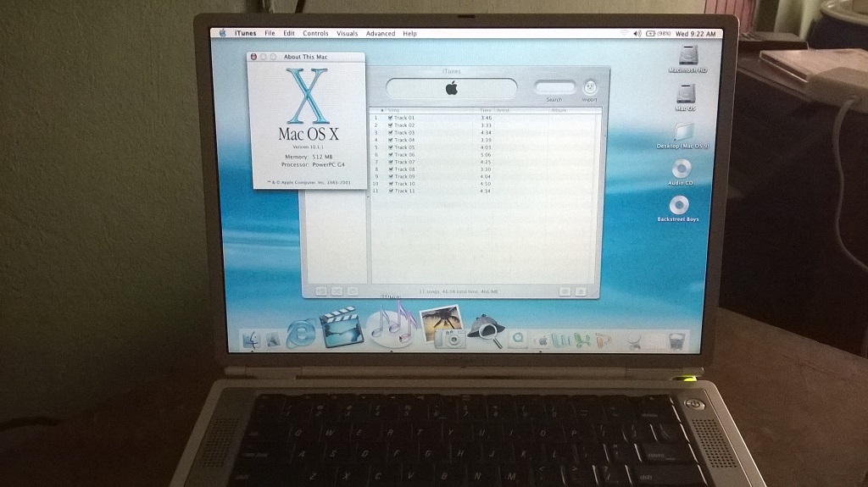The width and height of the screenshot is (868, 487).
Task: Click the Apple logo display in iTunes
Action: click(x=451, y=89)
